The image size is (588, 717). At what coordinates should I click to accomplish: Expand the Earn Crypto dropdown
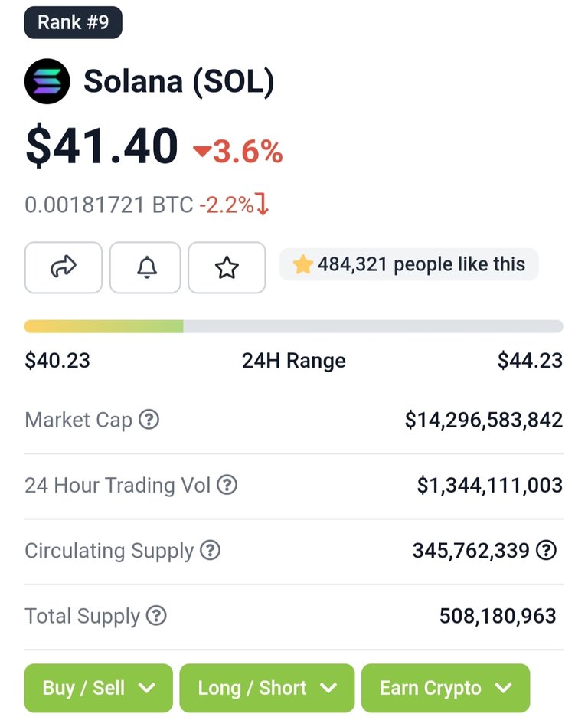point(446,688)
